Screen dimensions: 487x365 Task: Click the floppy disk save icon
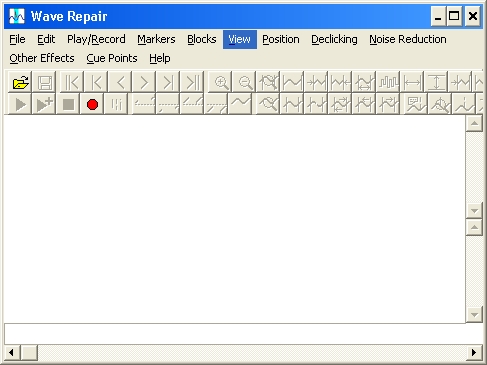click(x=45, y=82)
